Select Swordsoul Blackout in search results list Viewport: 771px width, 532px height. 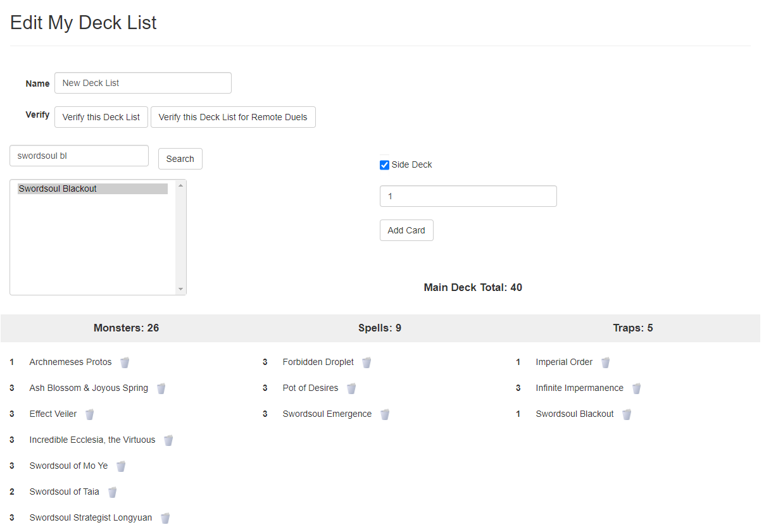pos(92,189)
